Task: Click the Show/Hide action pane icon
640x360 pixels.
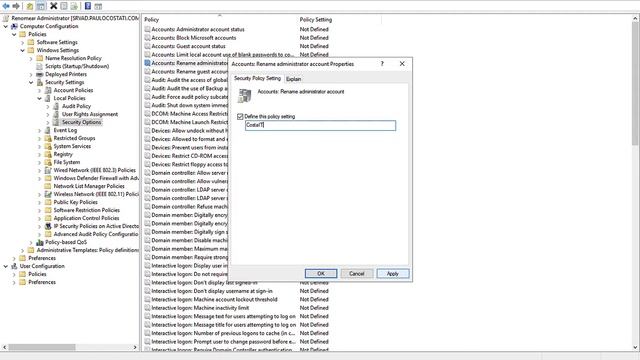Action: tap(98, 6)
